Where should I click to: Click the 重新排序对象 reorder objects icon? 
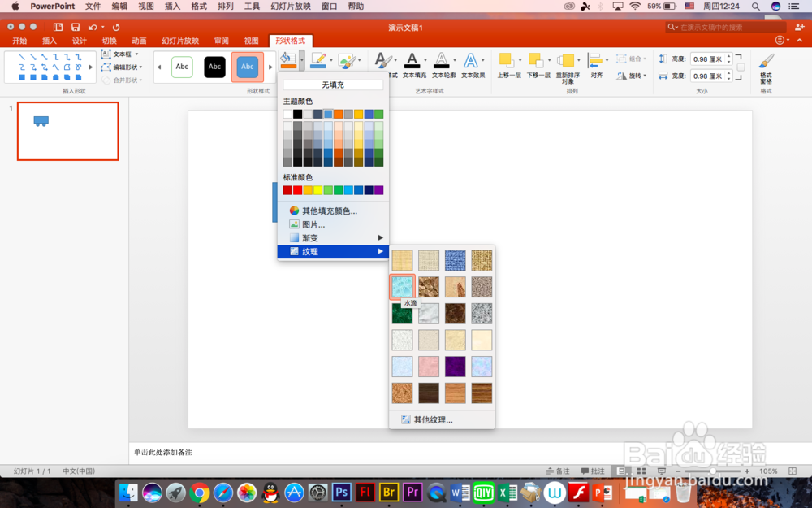(x=565, y=60)
